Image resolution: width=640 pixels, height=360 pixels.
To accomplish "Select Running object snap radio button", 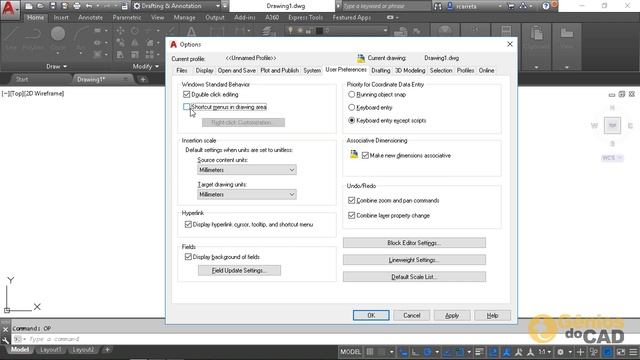I will 351,94.
